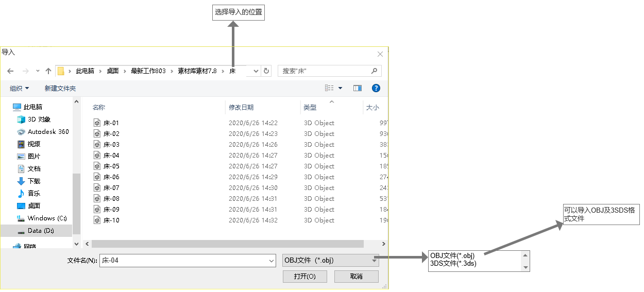
Task: Choose 3DS文件(*.3ds) in the type list
Action: [x=453, y=264]
